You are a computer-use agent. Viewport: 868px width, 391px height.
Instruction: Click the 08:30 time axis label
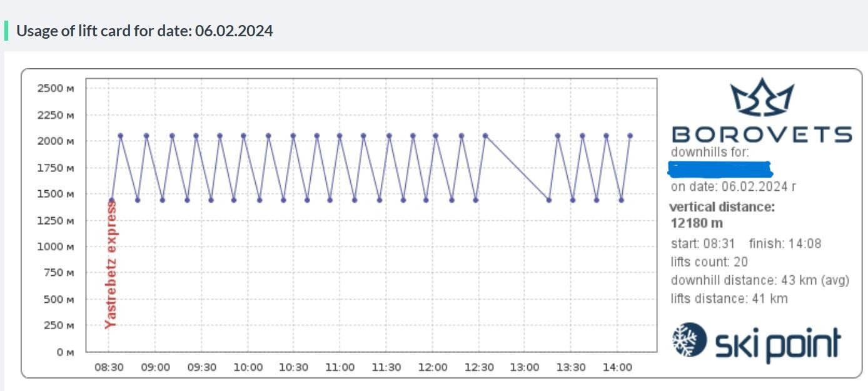click(109, 367)
